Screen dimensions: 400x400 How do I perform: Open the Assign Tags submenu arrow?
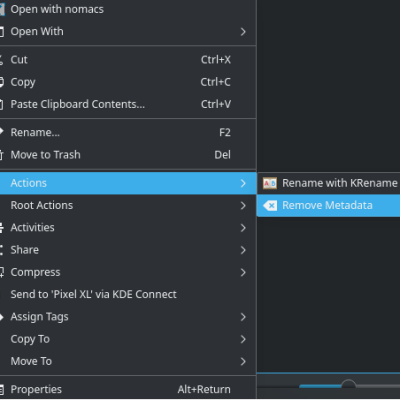pos(243,317)
